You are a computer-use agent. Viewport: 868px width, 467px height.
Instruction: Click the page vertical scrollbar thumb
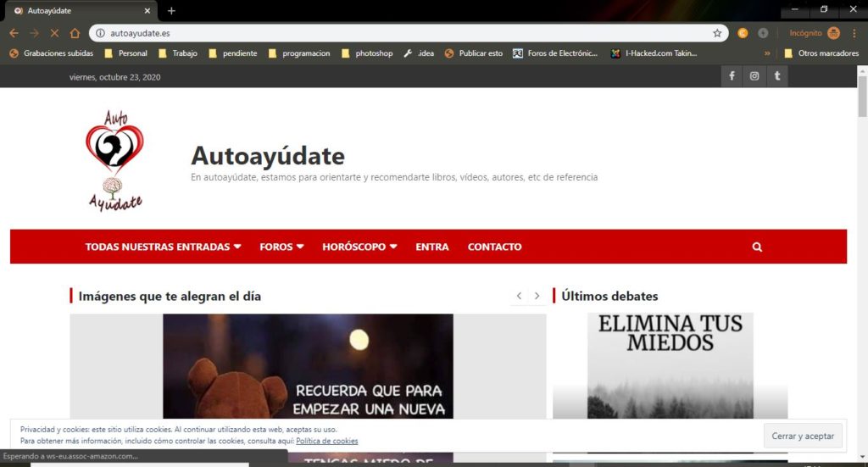862,97
